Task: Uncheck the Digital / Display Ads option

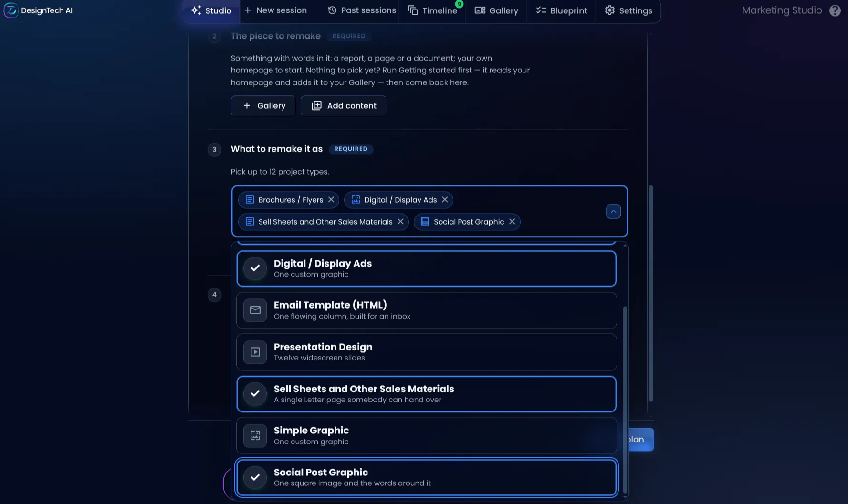Action: pos(426,268)
